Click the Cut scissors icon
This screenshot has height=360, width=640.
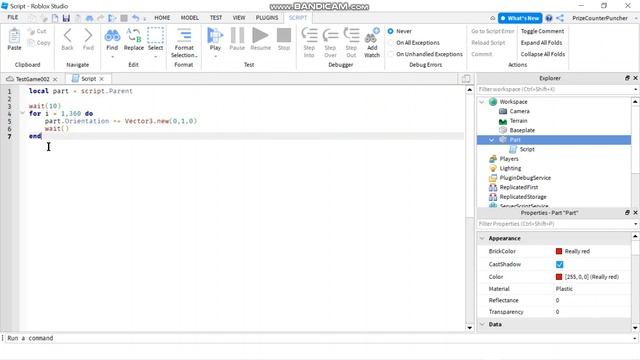point(31,31)
